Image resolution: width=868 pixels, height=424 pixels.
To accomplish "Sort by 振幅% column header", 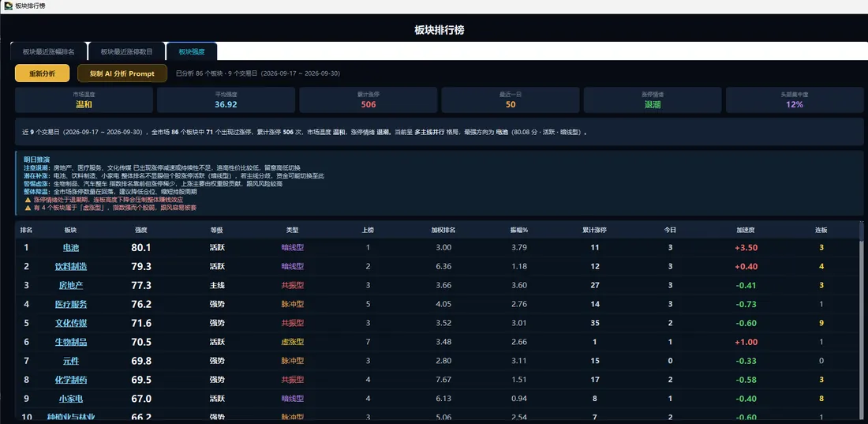I will tap(519, 230).
